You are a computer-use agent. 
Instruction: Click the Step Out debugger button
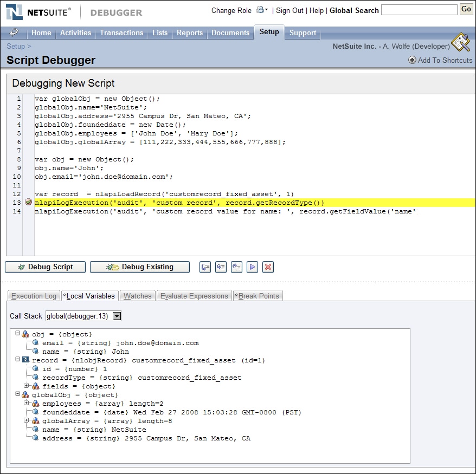point(236,267)
